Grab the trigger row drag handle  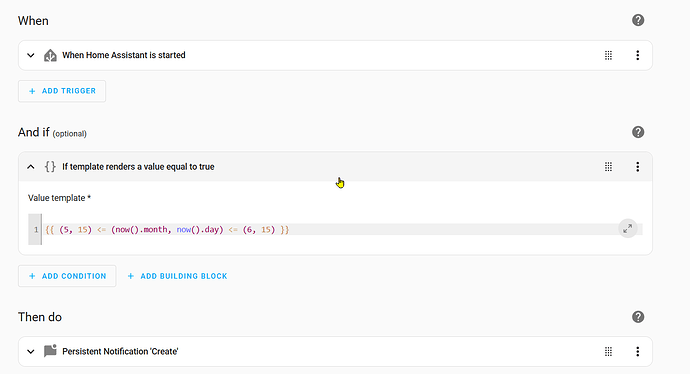click(x=608, y=55)
